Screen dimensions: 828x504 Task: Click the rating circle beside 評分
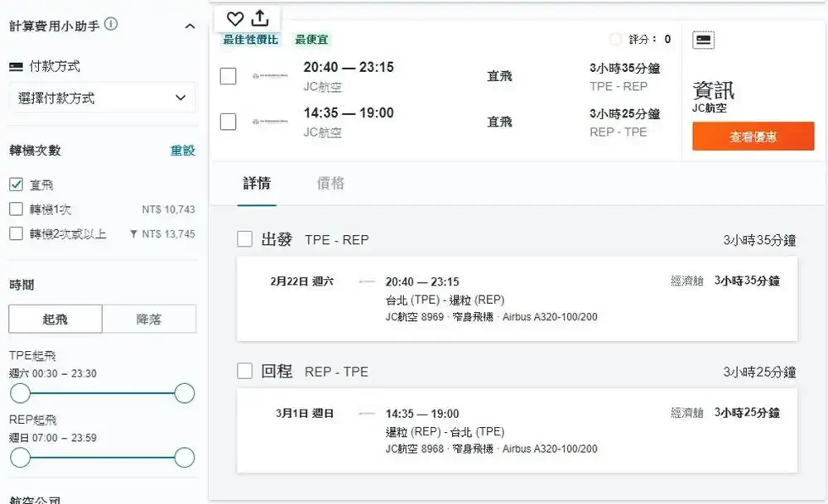pos(614,39)
